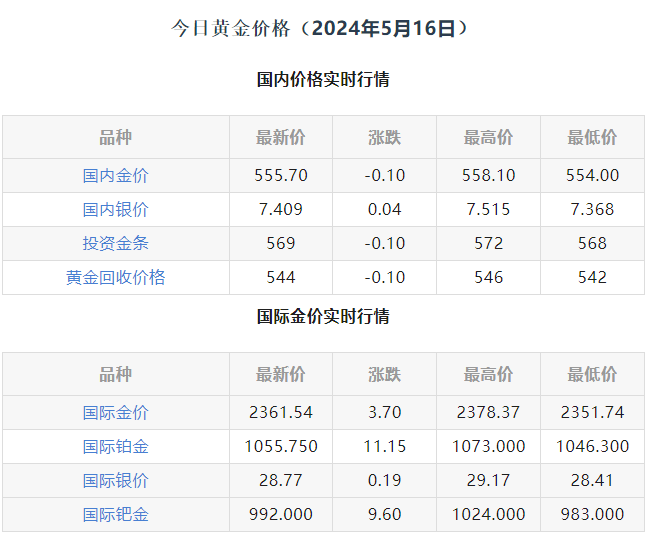The height and width of the screenshot is (542, 659).
Task: Click the 品种 header in domestic table
Action: [115, 137]
